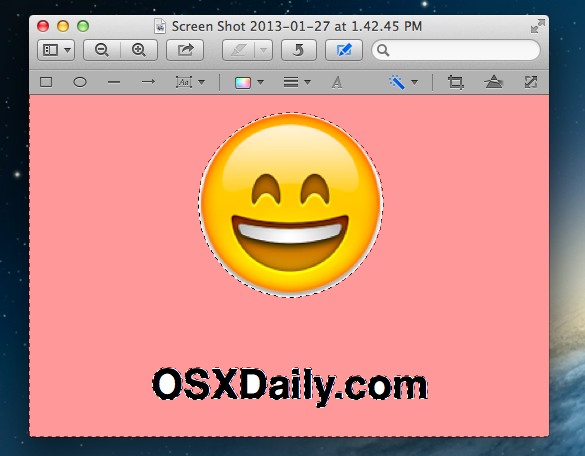The height and width of the screenshot is (456, 585).
Task: Focus the search field
Action: tap(456, 50)
